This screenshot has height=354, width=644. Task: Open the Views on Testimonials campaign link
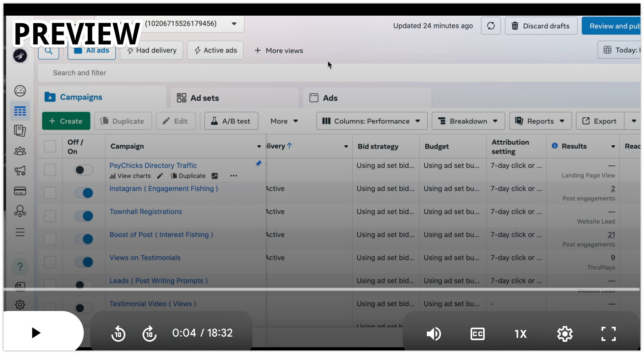click(x=145, y=258)
